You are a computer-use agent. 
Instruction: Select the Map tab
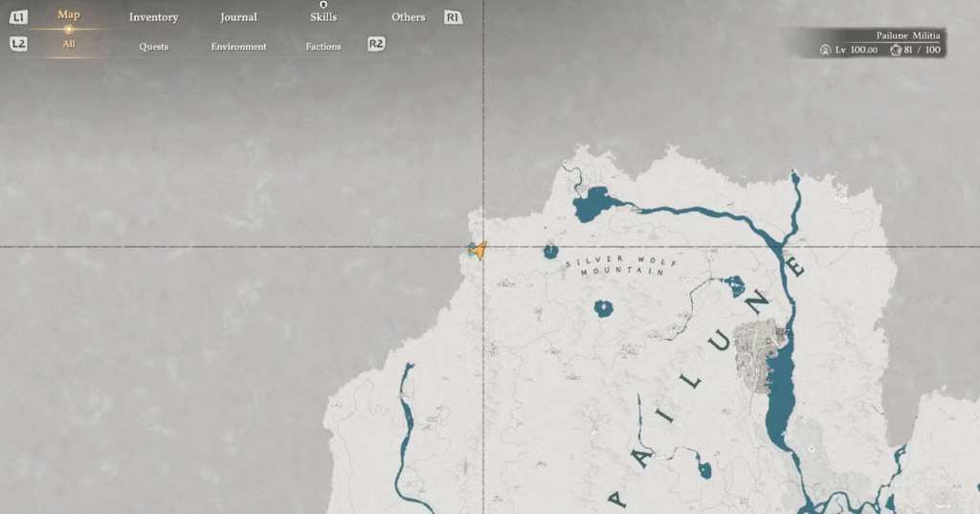click(x=69, y=15)
